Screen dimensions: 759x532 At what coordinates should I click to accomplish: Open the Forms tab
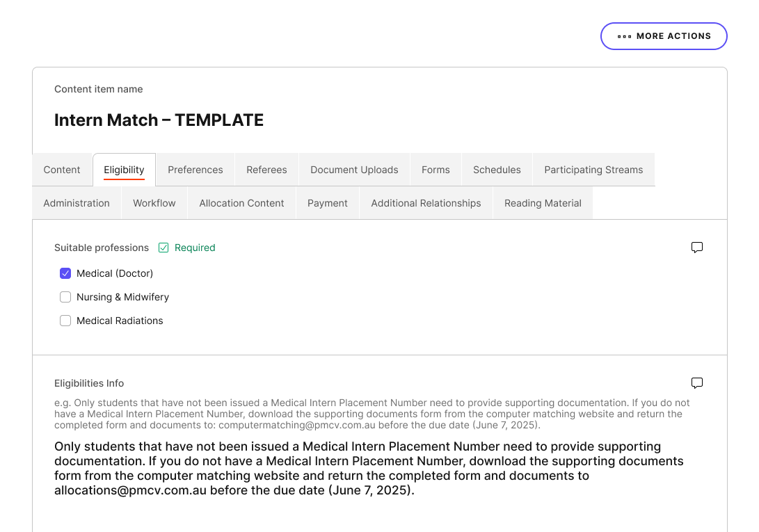click(436, 170)
